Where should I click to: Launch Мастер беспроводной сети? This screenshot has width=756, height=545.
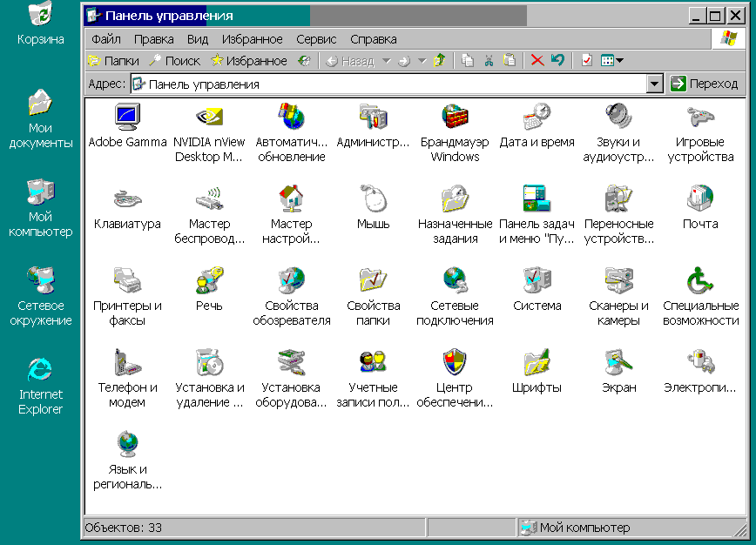[209, 215]
